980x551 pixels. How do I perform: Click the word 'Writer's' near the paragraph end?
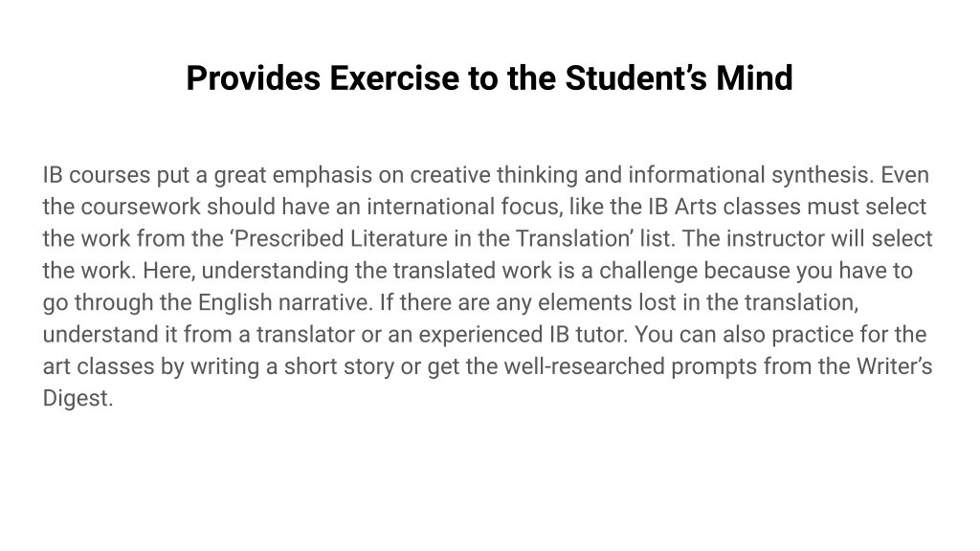point(895,366)
